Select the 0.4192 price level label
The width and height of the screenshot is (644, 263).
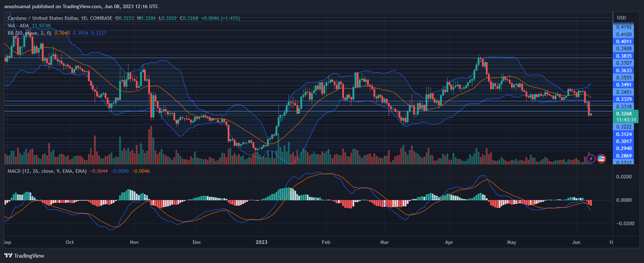[624, 27]
